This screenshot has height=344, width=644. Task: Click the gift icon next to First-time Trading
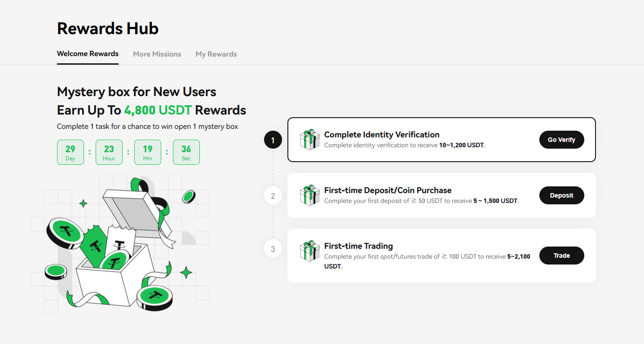point(310,251)
